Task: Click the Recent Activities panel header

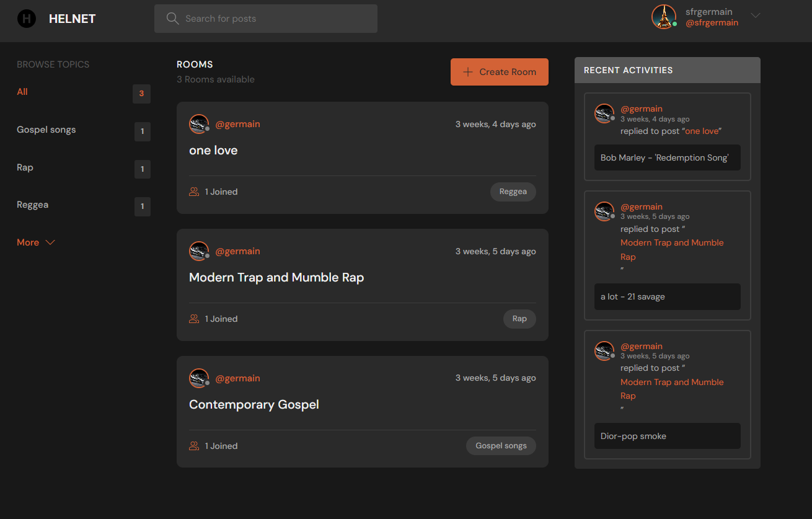Action: [668, 70]
